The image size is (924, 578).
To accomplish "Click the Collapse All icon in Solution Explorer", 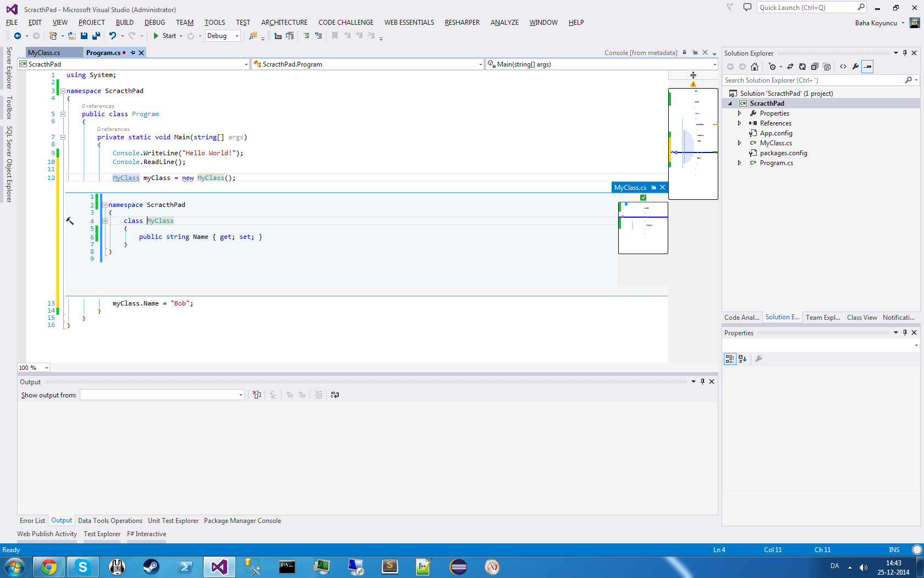I will [x=815, y=67].
